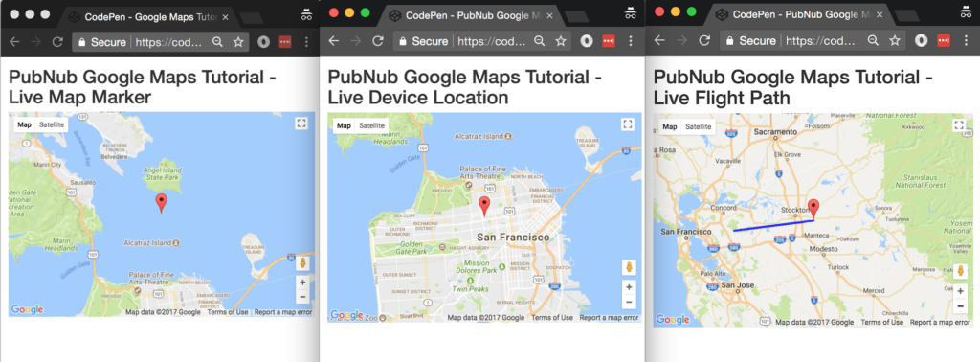Click Google logo on Live Flight Path map
The height and width of the screenshot is (362, 980).
673,320
